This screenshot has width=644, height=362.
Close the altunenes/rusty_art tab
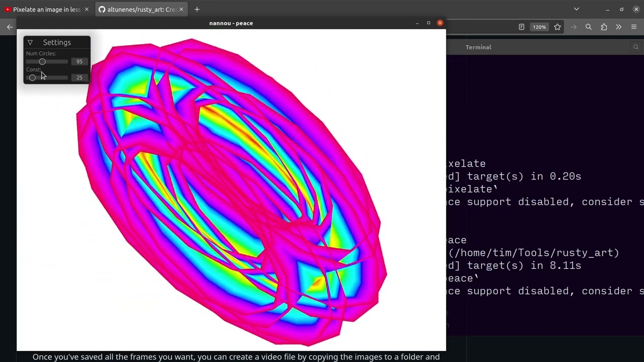[182, 9]
